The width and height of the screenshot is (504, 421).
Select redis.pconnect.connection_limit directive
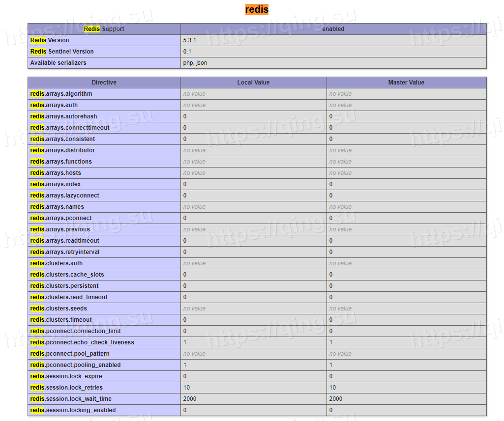coord(76,331)
